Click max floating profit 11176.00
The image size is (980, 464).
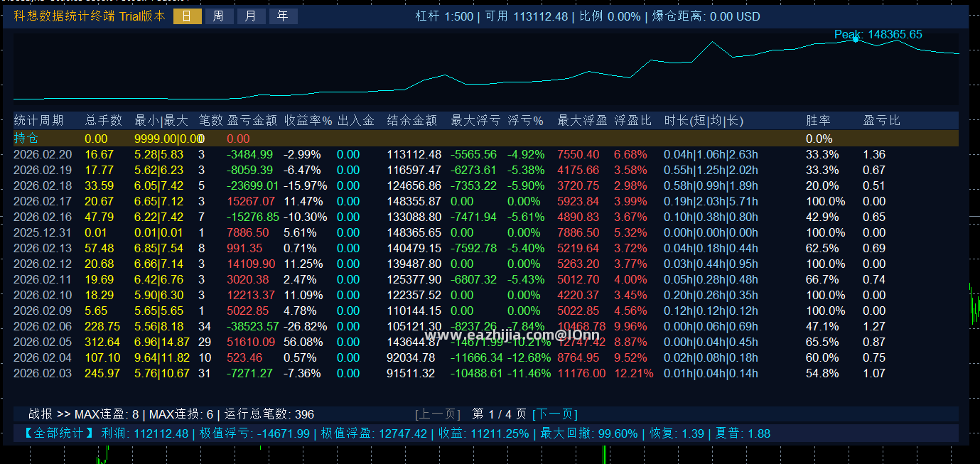581,373
